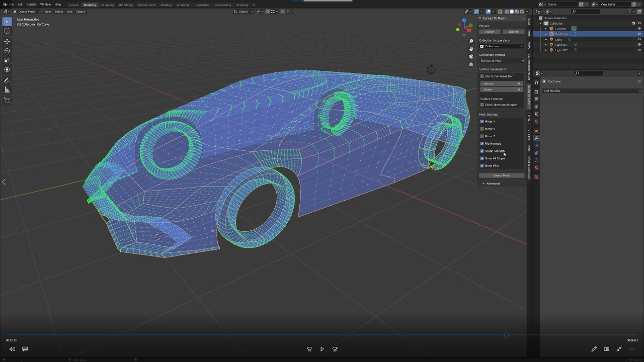
Task: Uncheck Show All Edges
Action: click(482, 158)
